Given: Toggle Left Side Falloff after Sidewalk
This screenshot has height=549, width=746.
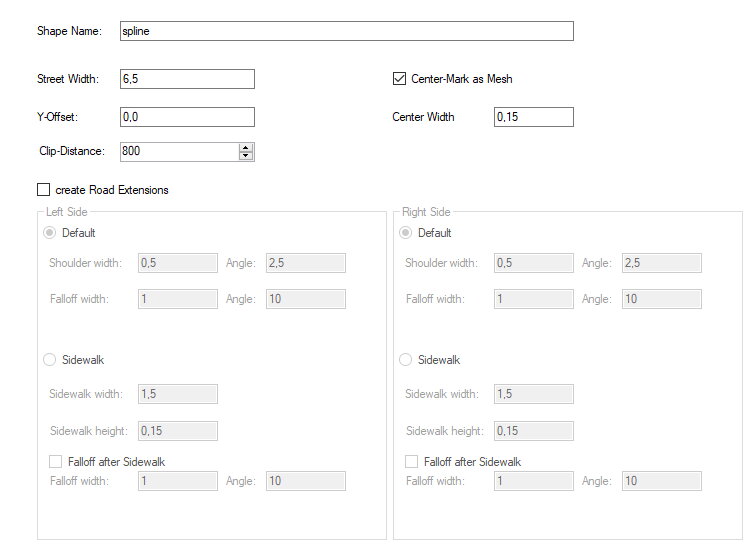Looking at the screenshot, I should pos(56,462).
